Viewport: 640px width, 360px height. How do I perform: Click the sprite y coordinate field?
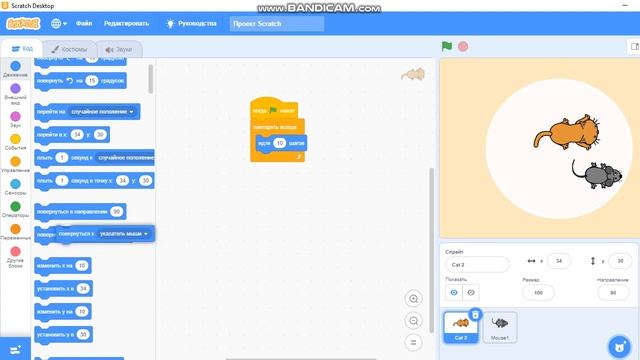click(x=620, y=261)
